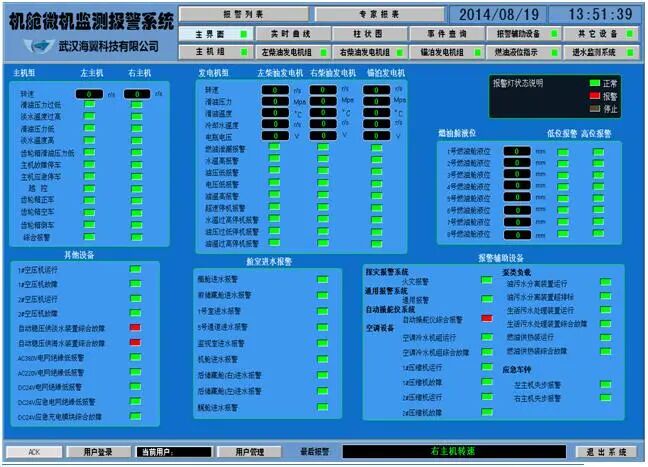648x467 pixels.
Task: Click the red 自动稳压供海水装置综合故障 lamp
Action: [x=135, y=342]
